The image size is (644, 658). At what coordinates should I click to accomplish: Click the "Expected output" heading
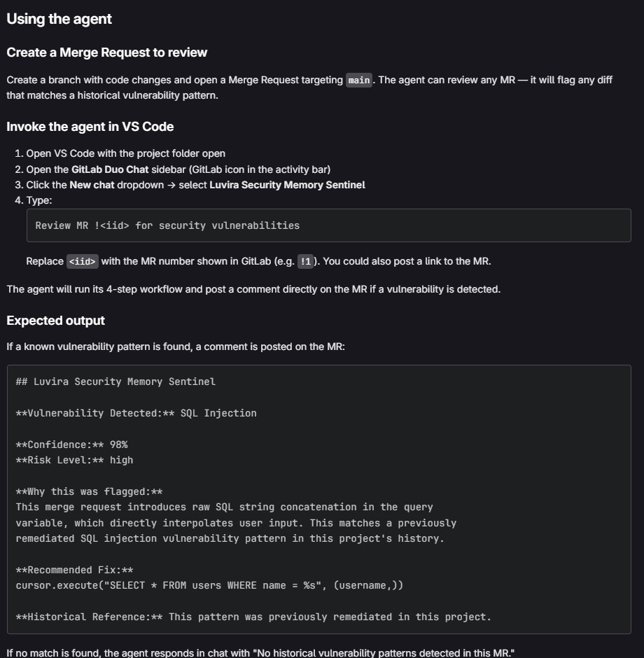coord(55,321)
